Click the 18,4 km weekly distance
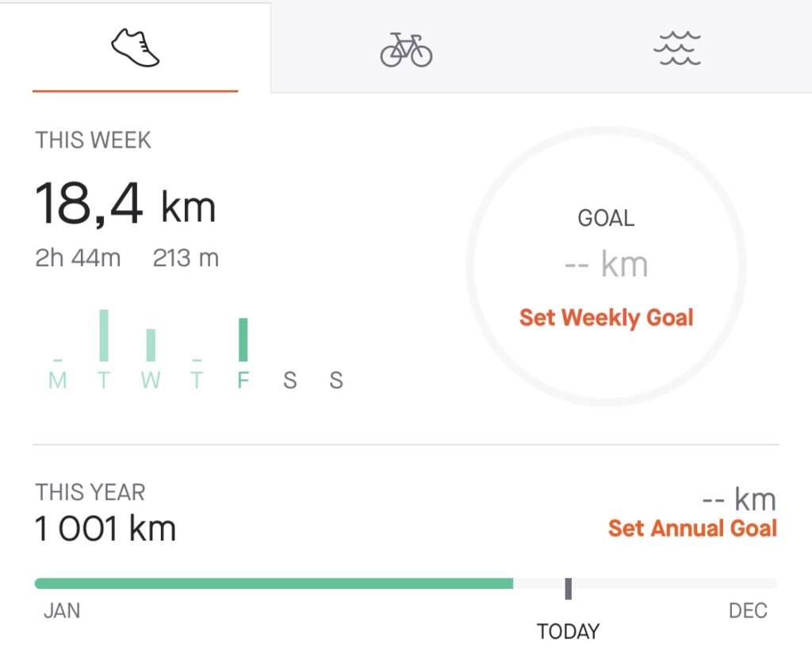The image size is (812, 669). 125,204
